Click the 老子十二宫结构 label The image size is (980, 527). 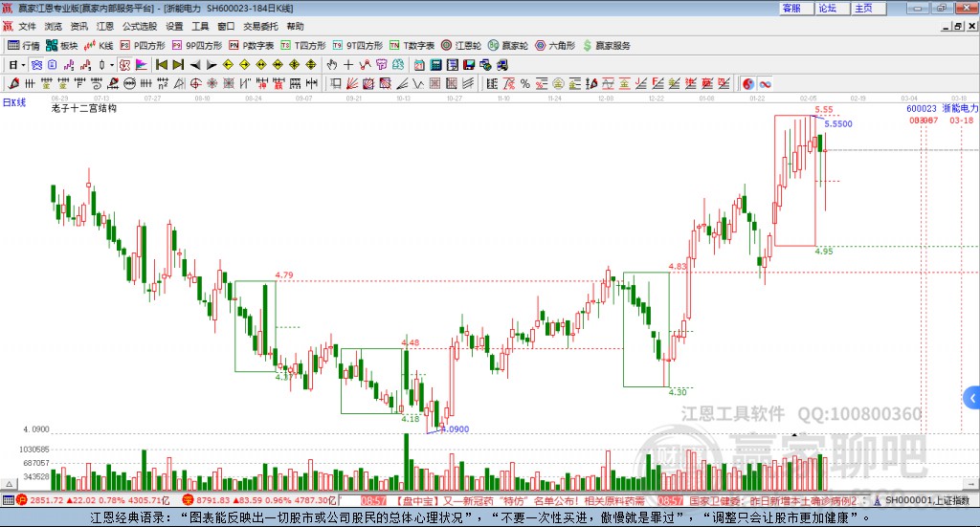[84, 108]
